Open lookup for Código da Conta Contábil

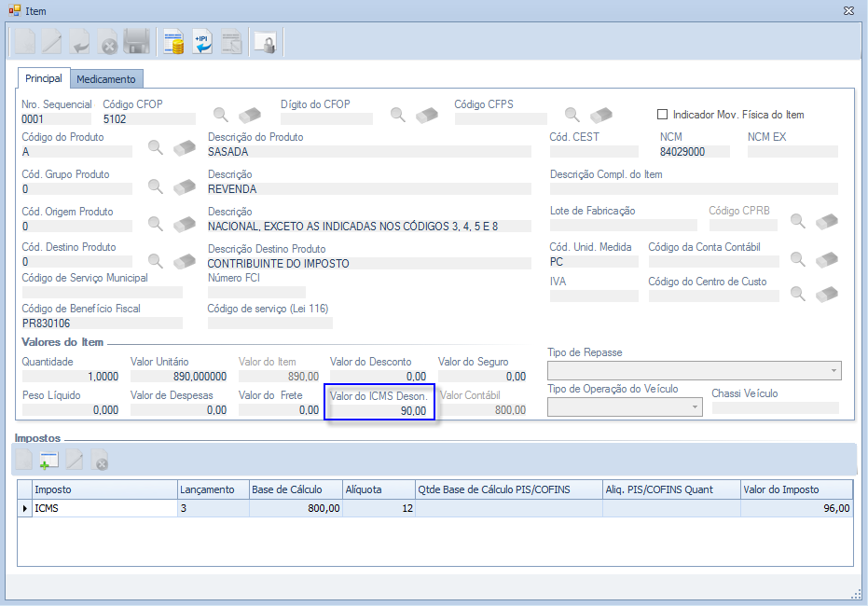[798, 258]
